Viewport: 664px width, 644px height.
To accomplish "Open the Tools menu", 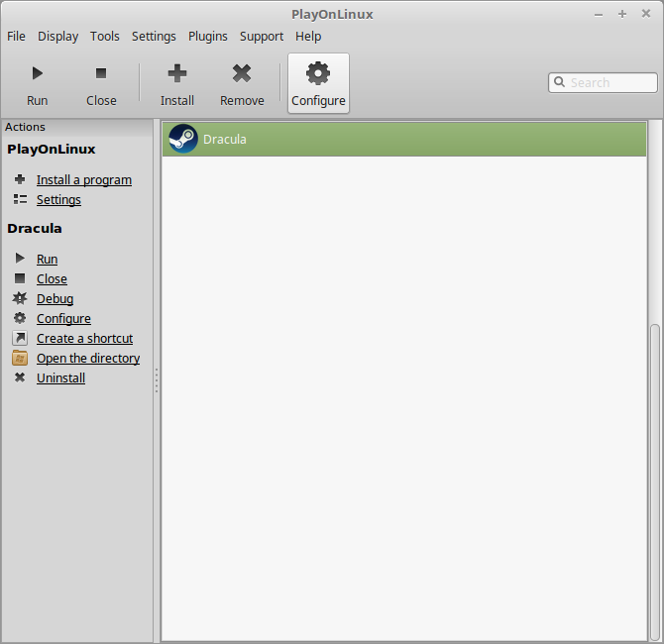I will (105, 37).
